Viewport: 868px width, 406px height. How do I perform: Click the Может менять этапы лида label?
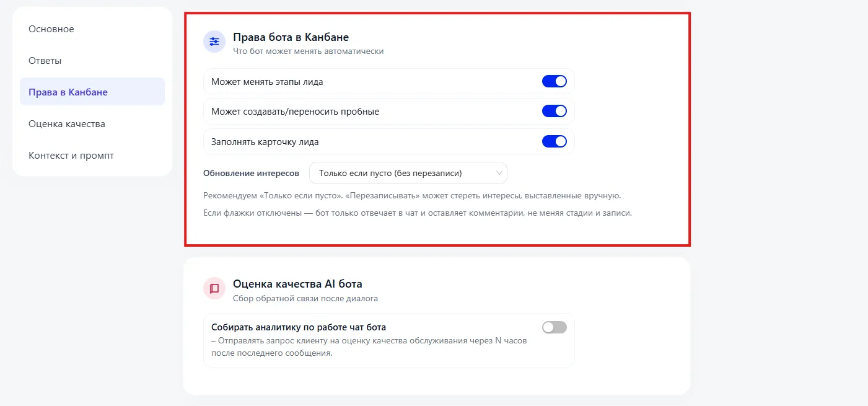(x=267, y=81)
